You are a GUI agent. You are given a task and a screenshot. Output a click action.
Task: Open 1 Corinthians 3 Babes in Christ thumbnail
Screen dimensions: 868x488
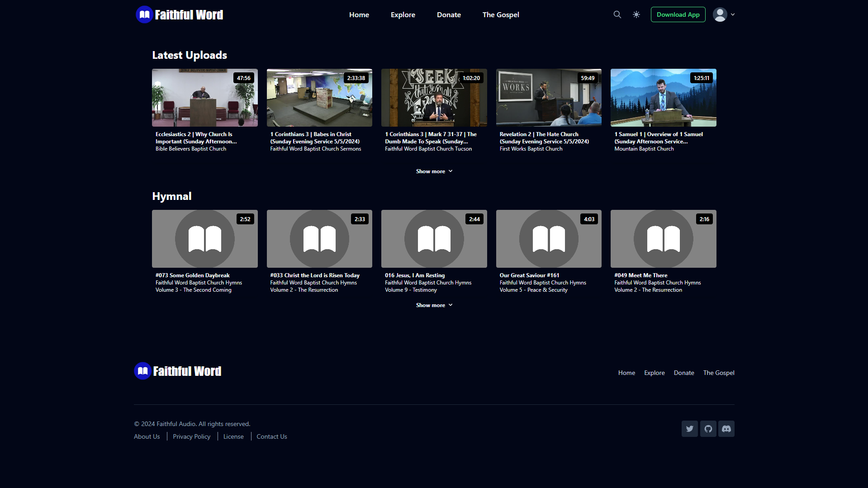319,98
